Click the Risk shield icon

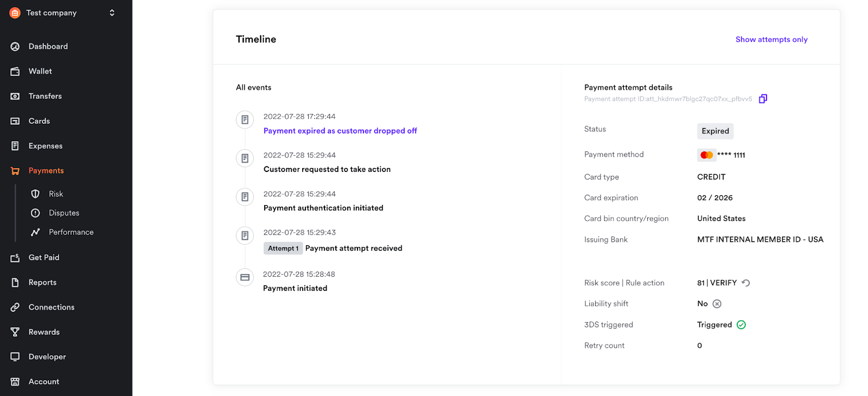[x=35, y=194]
